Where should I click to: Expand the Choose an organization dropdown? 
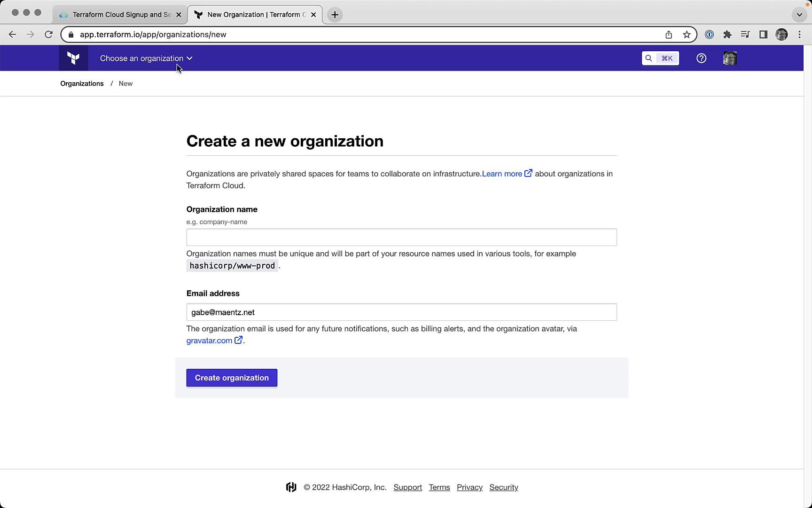146,58
